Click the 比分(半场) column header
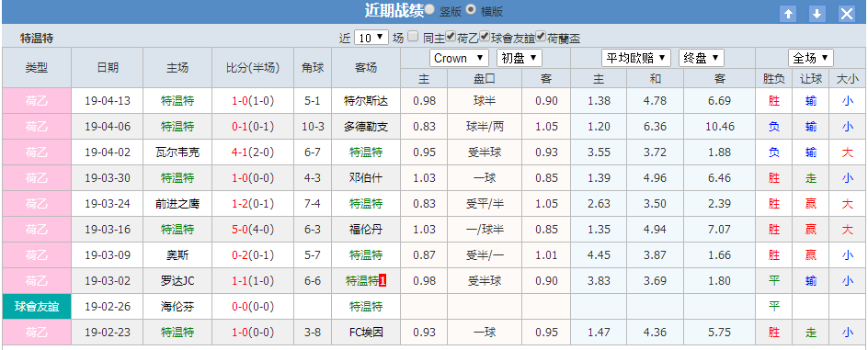868x350 pixels. click(x=253, y=68)
